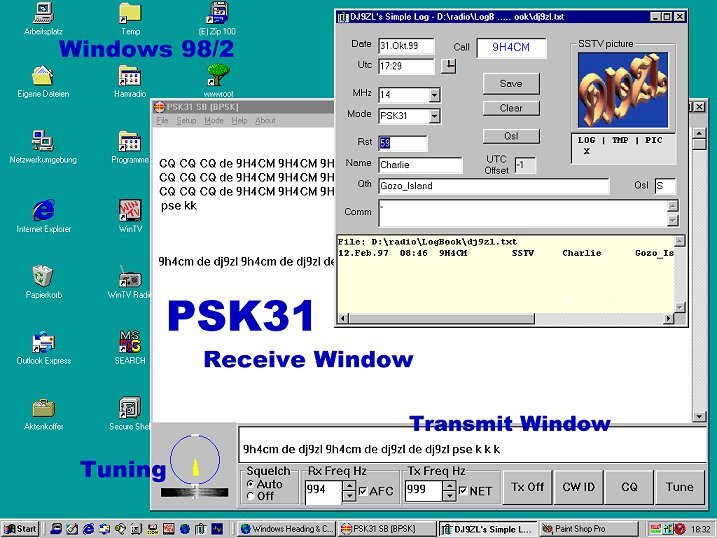This screenshot has height=538, width=717.
Task: Click the horizontal scrollbar of the log list
Action: coord(506,318)
